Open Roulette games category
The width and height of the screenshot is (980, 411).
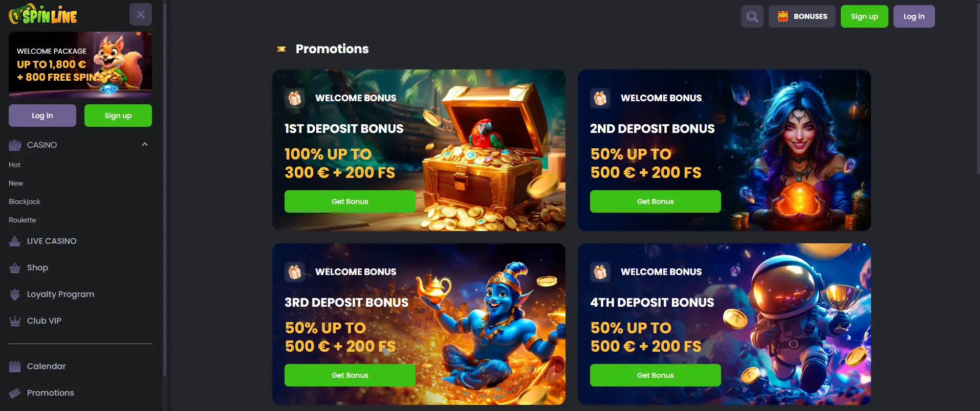click(x=23, y=220)
